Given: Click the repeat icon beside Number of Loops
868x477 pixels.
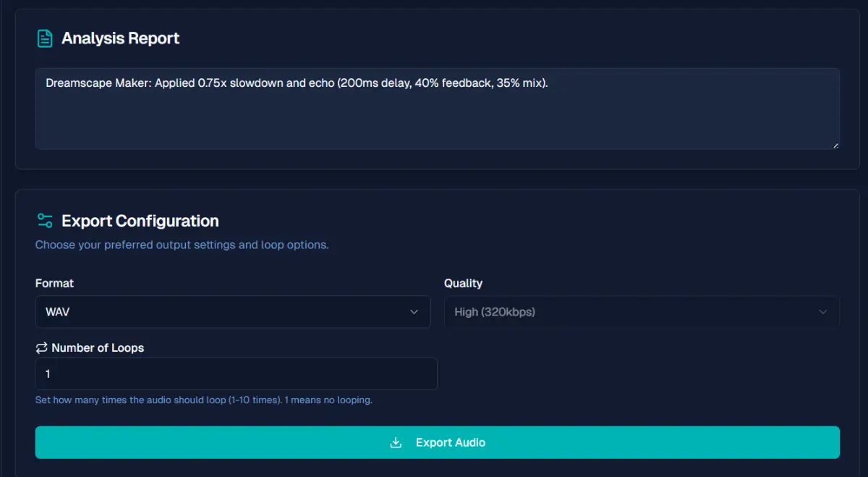Looking at the screenshot, I should 41,348.
